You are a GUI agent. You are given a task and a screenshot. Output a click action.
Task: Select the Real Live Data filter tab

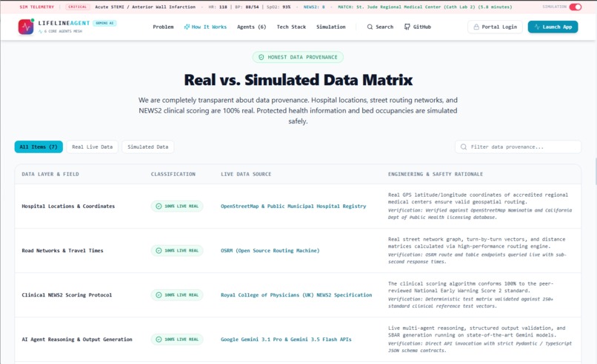pos(92,146)
